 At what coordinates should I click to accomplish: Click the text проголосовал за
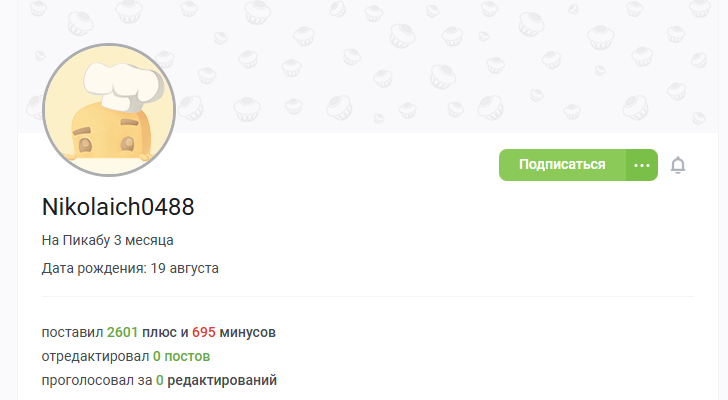[97, 381]
